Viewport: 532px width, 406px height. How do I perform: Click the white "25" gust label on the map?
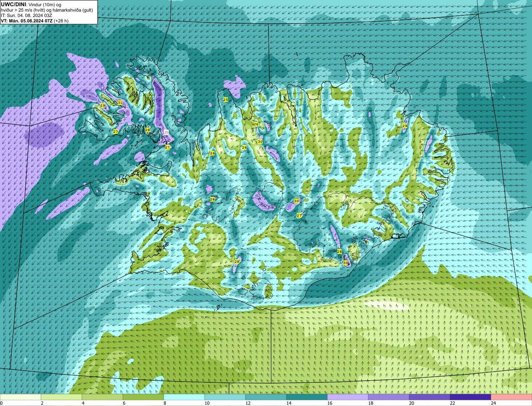pos(166,132)
